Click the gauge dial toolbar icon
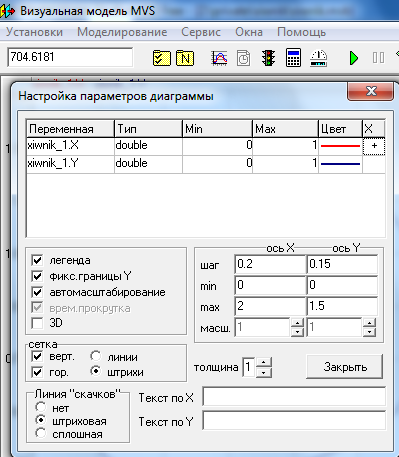The width and height of the screenshot is (399, 457). (x=318, y=58)
